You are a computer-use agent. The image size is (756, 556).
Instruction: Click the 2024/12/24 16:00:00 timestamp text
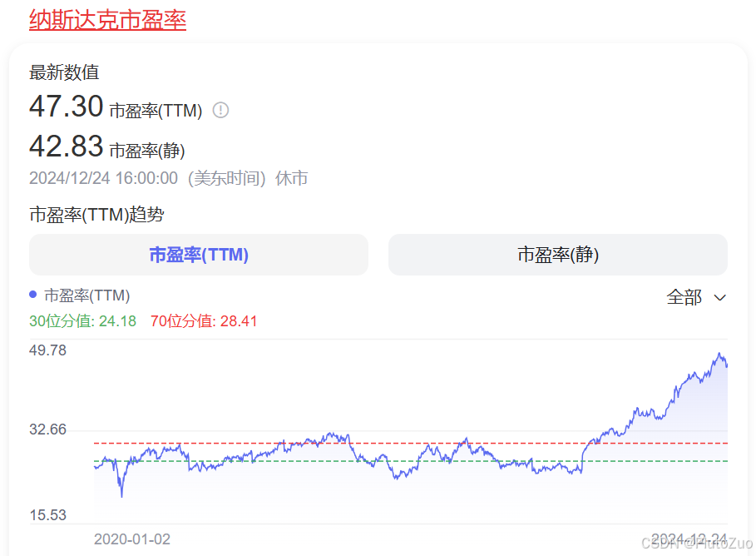103,178
